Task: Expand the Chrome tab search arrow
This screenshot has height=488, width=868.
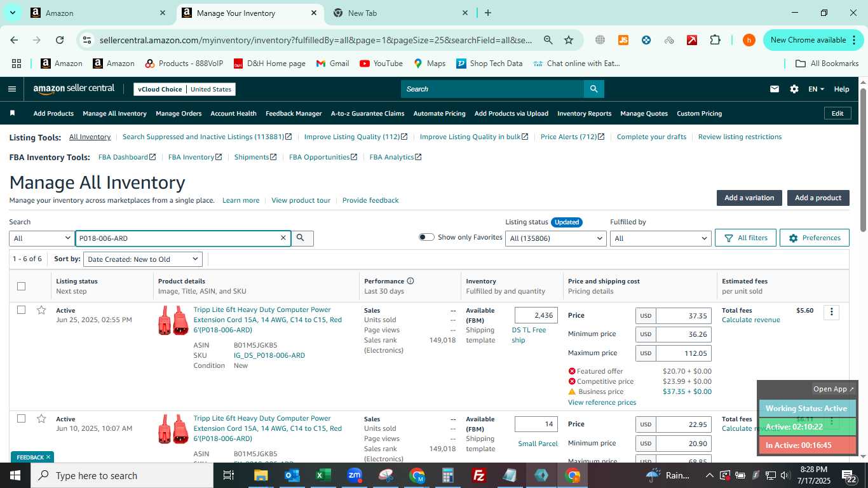Action: point(12,13)
